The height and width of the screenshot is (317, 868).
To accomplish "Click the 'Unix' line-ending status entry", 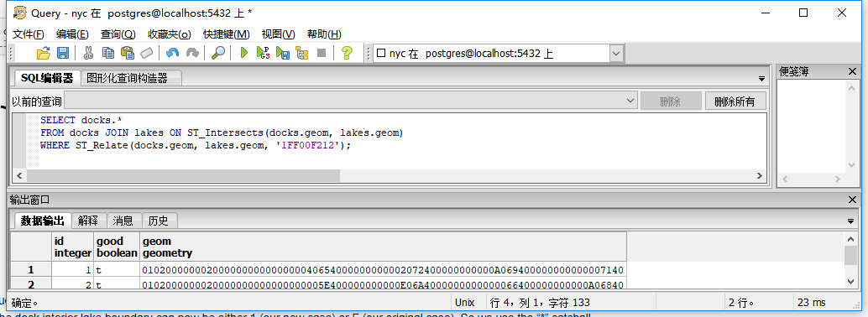I will (465, 303).
